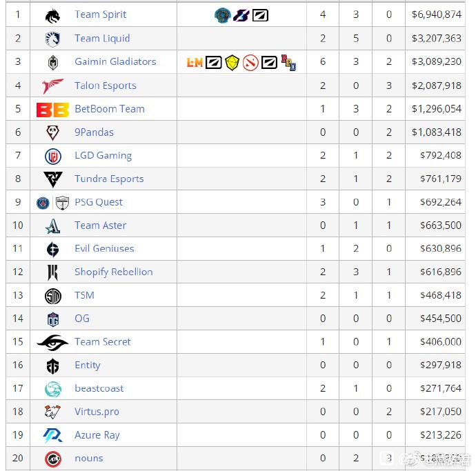The height and width of the screenshot is (471, 476).
Task: Click the Tundra Esports triangle logo
Action: coord(53,179)
